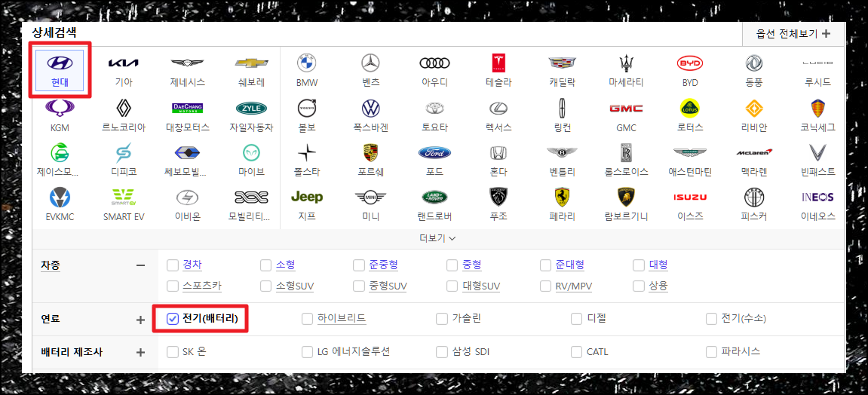This screenshot has height=395, width=868.
Task: Pick the KGM brand logo
Action: (60, 107)
